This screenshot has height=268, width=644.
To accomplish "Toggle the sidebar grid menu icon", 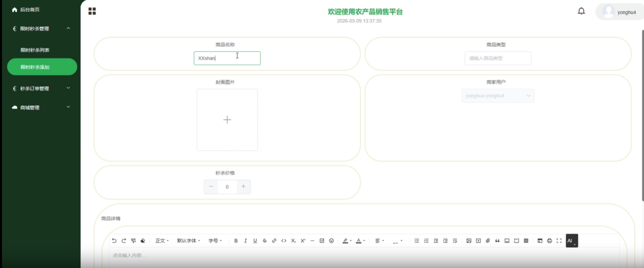I will [92, 11].
